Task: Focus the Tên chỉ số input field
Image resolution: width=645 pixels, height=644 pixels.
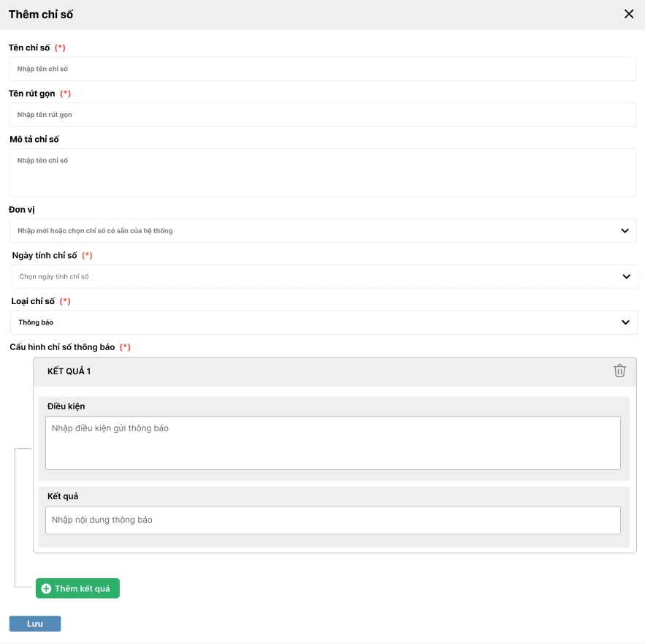Action: (322, 69)
